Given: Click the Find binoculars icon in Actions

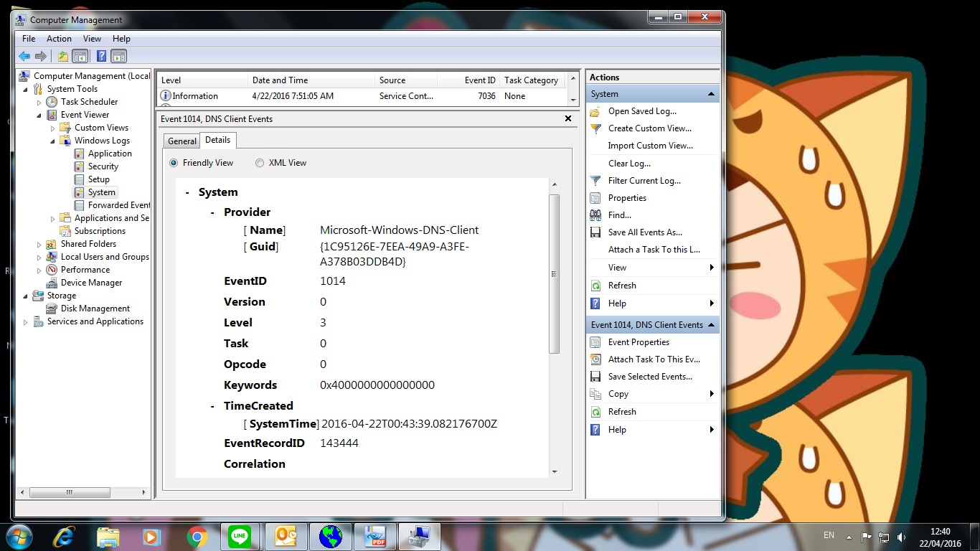Looking at the screenshot, I should pyautogui.click(x=595, y=215).
